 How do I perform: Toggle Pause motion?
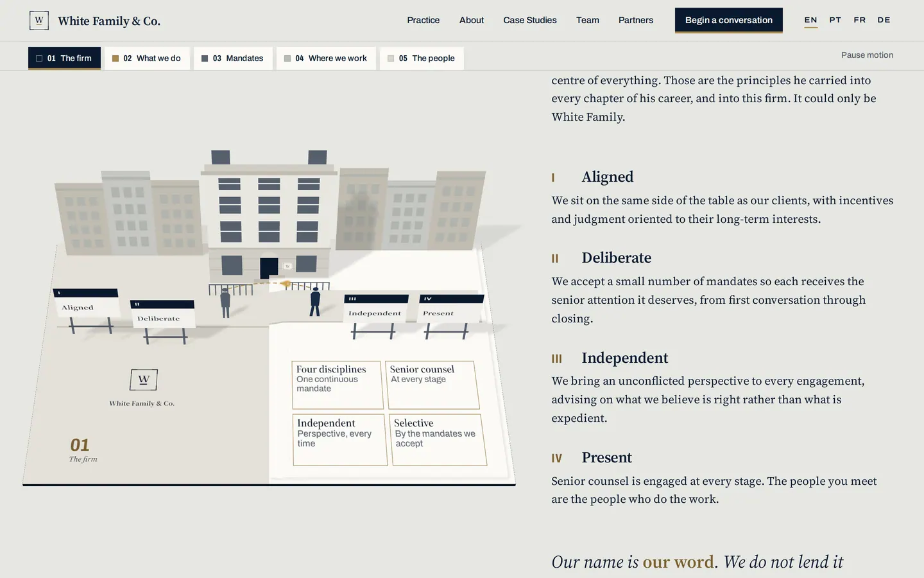867,55
